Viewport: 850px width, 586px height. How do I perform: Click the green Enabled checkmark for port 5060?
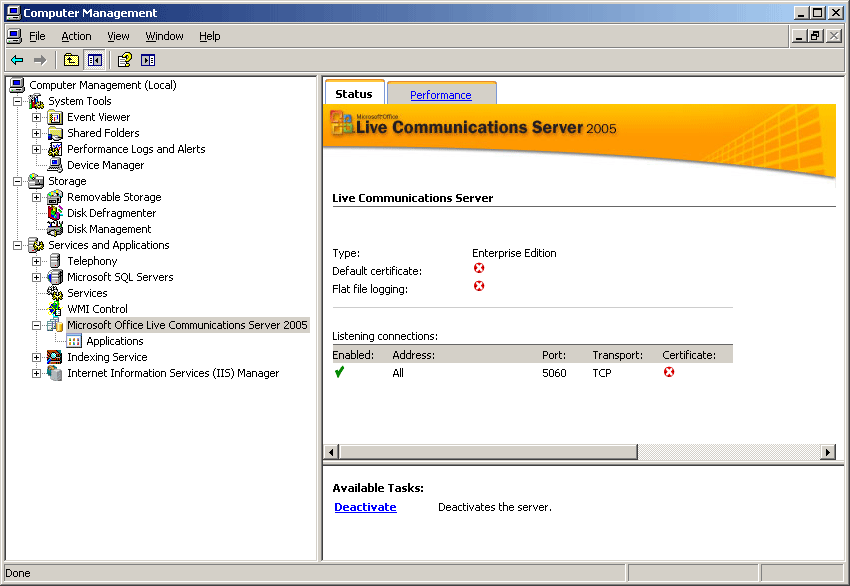click(x=339, y=372)
